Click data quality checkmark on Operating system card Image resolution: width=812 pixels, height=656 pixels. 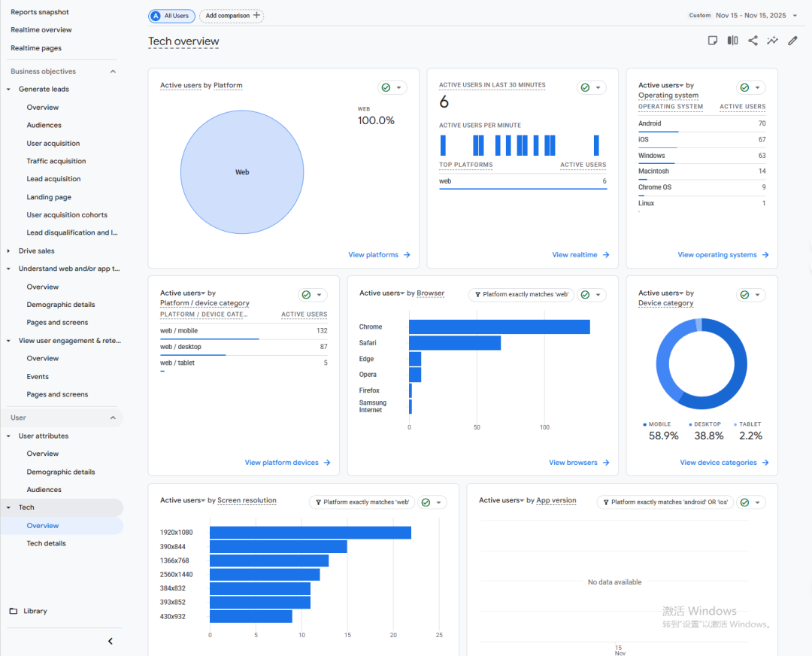pos(744,88)
